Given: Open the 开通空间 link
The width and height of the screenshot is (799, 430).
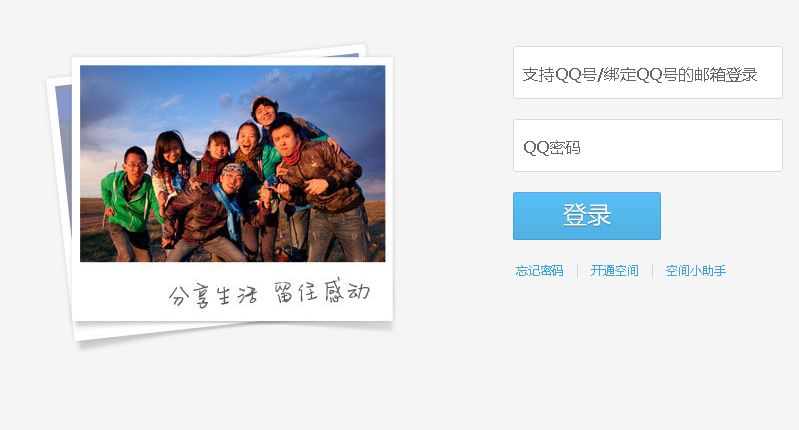Looking at the screenshot, I should [x=615, y=271].
